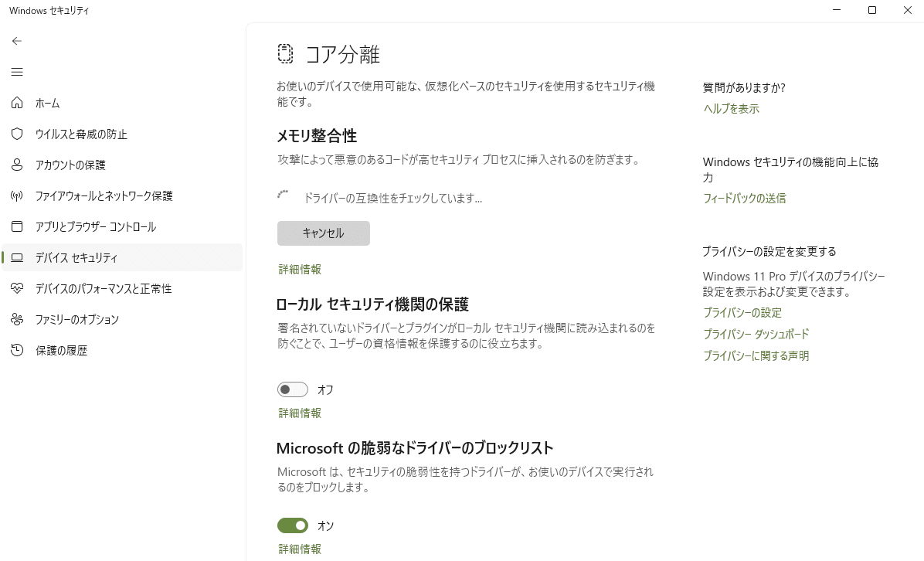Open アカウントの保護 page
The height and width of the screenshot is (561, 924).
122,165
